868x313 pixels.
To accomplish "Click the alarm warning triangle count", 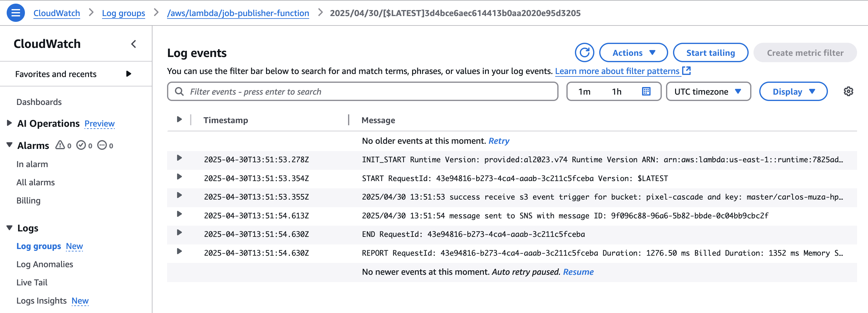I will [63, 145].
